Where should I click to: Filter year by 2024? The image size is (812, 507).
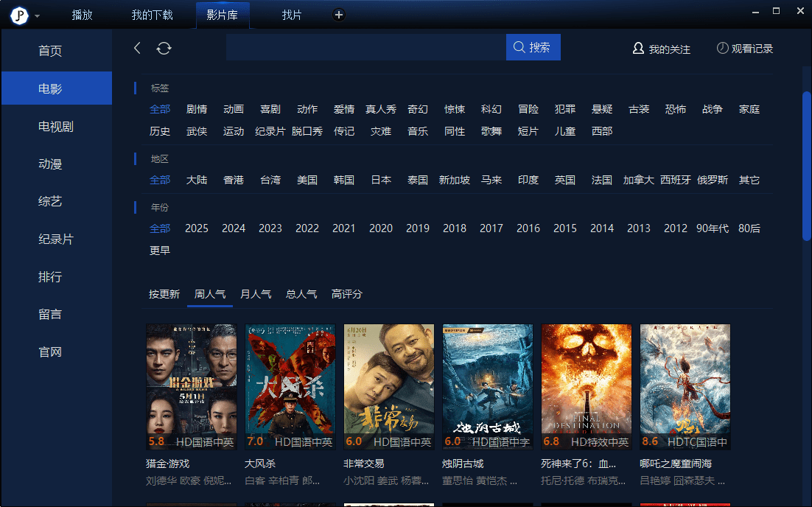click(233, 228)
